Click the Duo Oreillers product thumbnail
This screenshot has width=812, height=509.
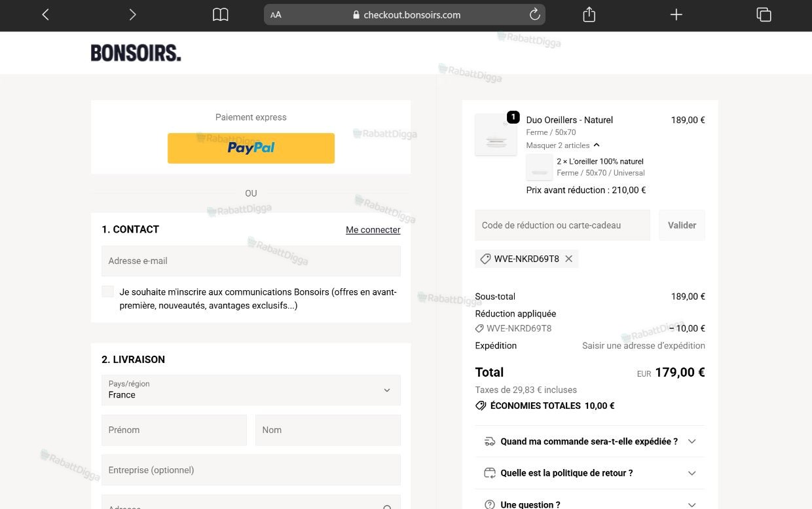[496, 134]
